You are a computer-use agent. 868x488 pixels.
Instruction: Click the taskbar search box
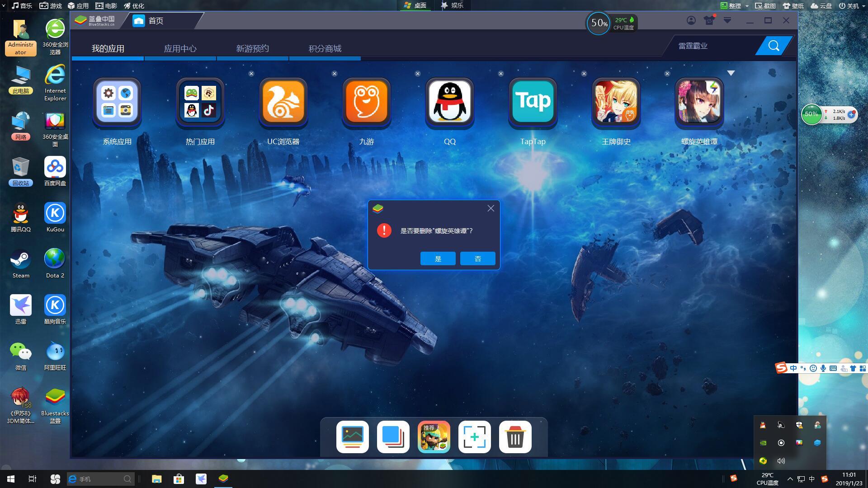tap(100, 479)
